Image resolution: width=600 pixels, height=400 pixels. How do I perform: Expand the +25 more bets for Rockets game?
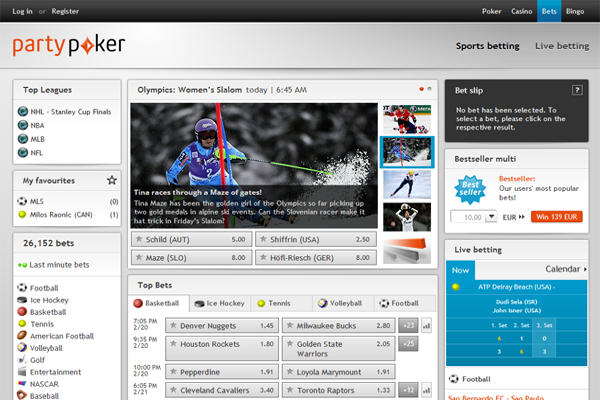click(408, 344)
